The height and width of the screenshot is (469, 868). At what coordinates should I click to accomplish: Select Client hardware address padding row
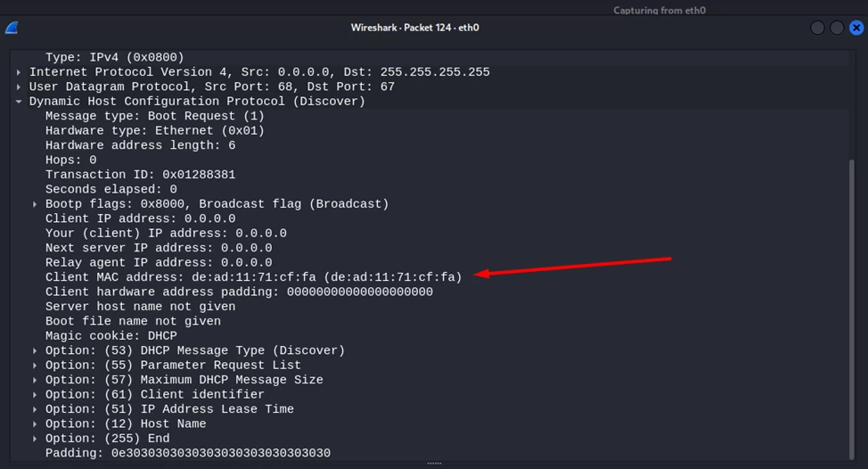tap(429, 292)
